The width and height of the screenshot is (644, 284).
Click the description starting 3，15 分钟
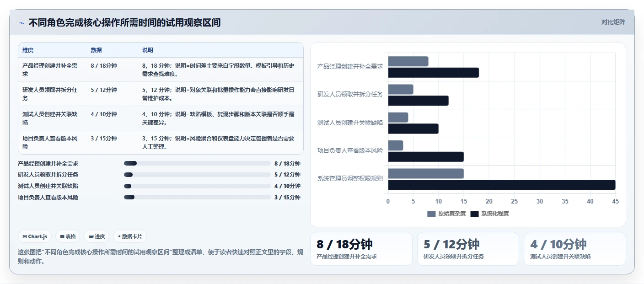219,143
